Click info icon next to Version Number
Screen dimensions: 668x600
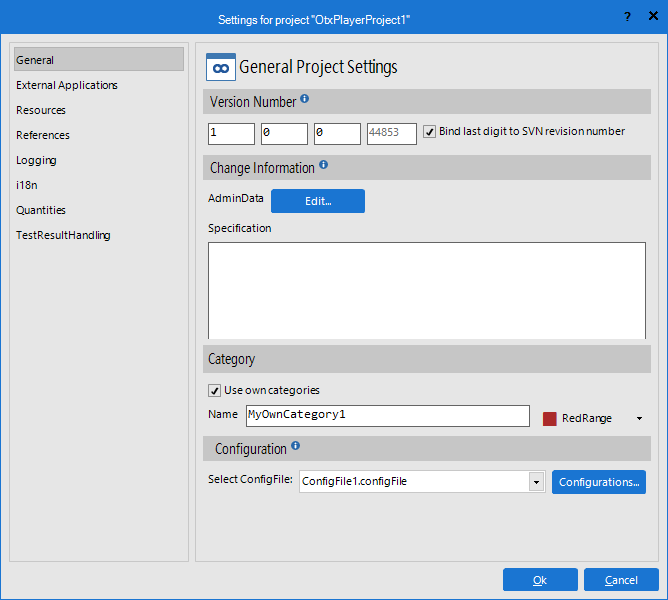point(305,100)
